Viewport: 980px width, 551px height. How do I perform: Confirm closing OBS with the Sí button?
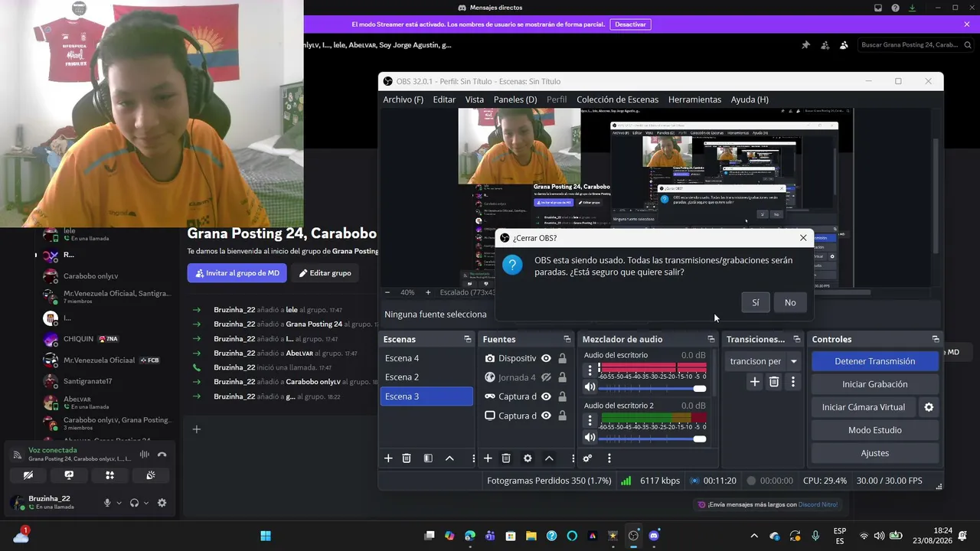tap(756, 302)
